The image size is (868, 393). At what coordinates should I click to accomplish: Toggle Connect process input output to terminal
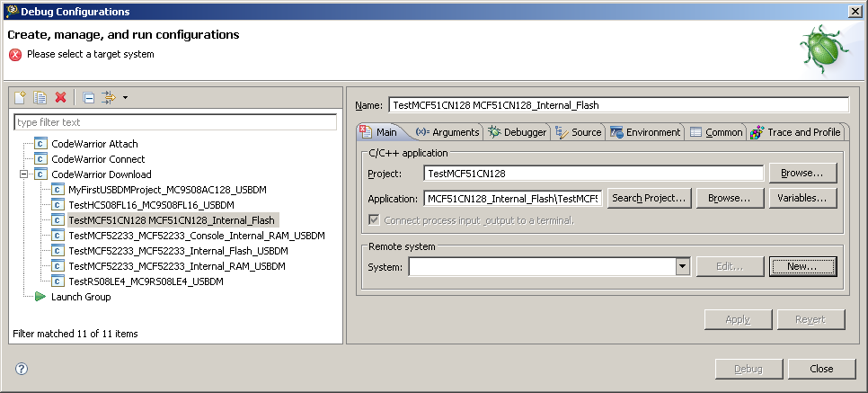(374, 220)
